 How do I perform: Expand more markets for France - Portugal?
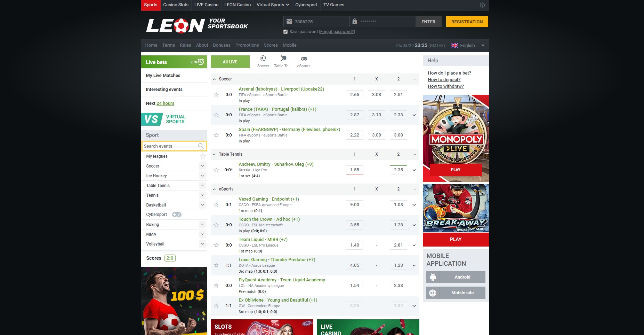[414, 115]
